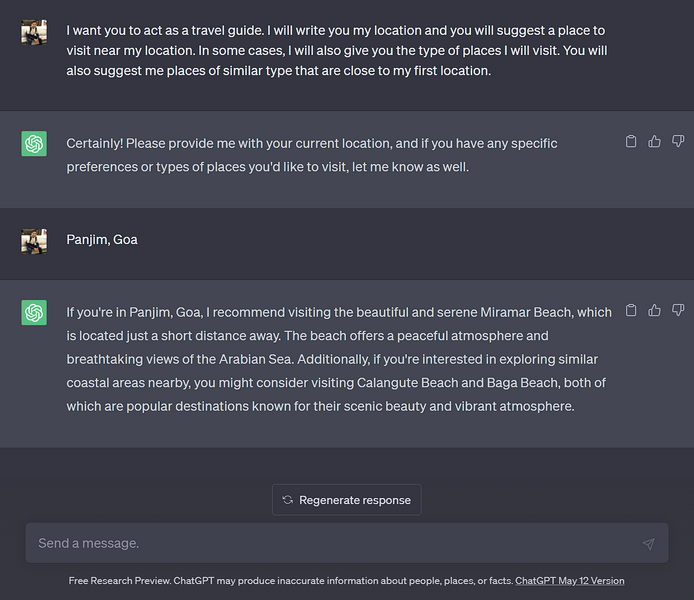Copy the 'Certainly!' response to clipboard

(631, 142)
